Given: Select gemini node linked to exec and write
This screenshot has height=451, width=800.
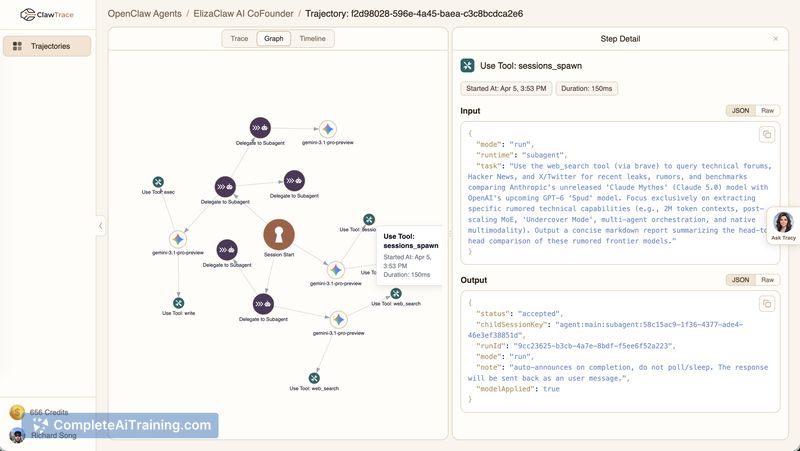Looking at the screenshot, I should click(x=178, y=239).
